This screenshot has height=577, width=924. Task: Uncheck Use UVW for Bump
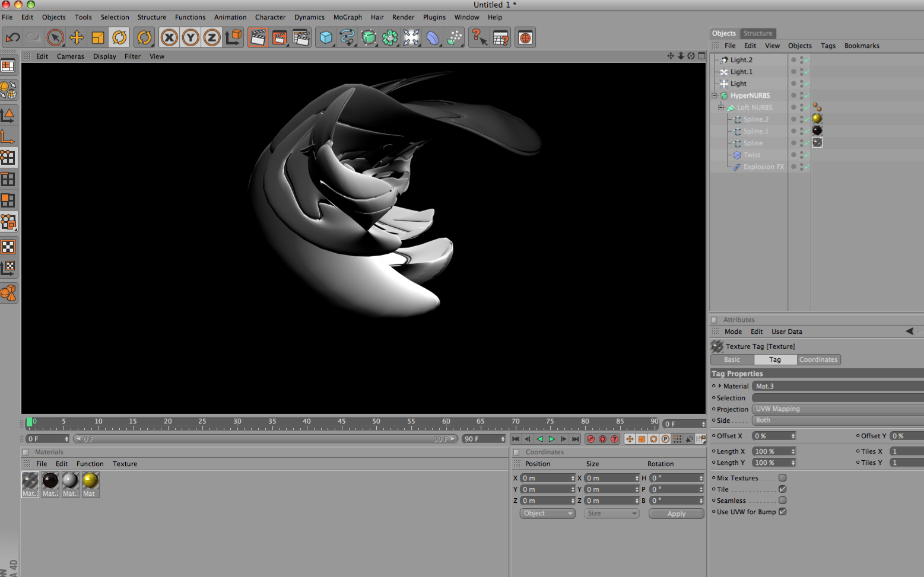(x=783, y=512)
